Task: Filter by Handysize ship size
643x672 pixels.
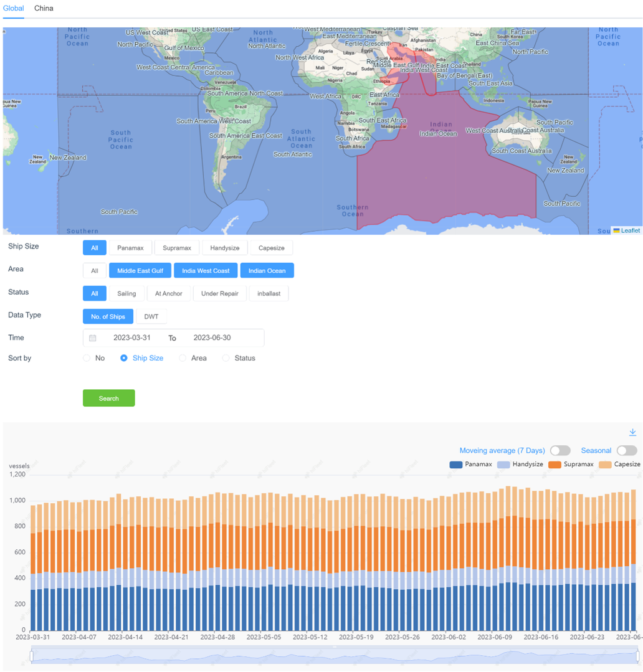Action: pos(225,248)
